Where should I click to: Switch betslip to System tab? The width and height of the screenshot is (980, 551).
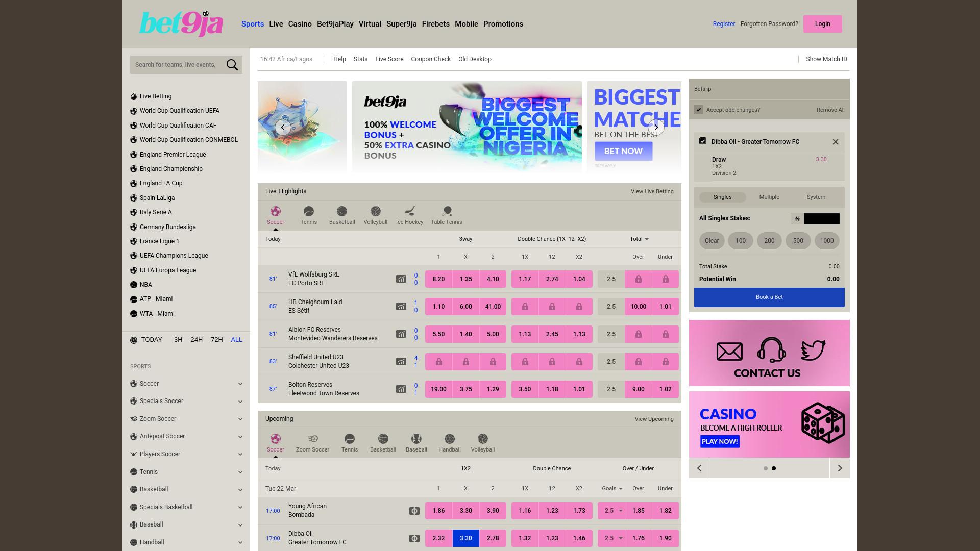[816, 197]
